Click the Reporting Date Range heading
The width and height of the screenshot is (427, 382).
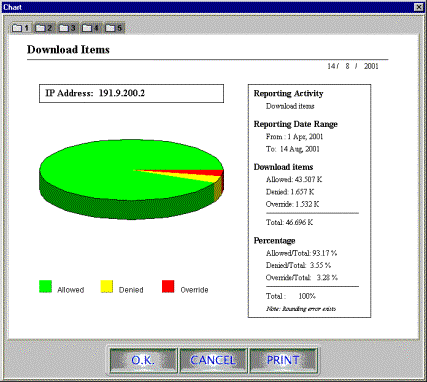click(x=296, y=124)
